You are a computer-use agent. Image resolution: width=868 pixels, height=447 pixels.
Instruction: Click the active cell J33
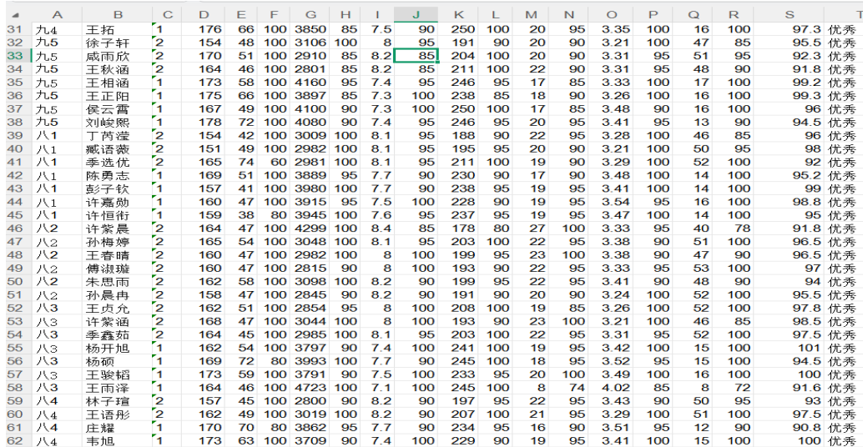click(416, 56)
